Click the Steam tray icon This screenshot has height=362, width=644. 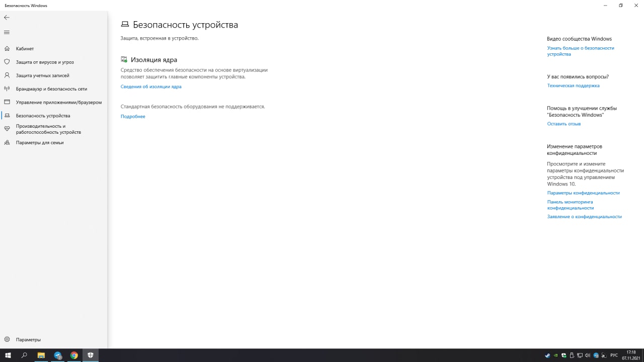[x=547, y=355]
